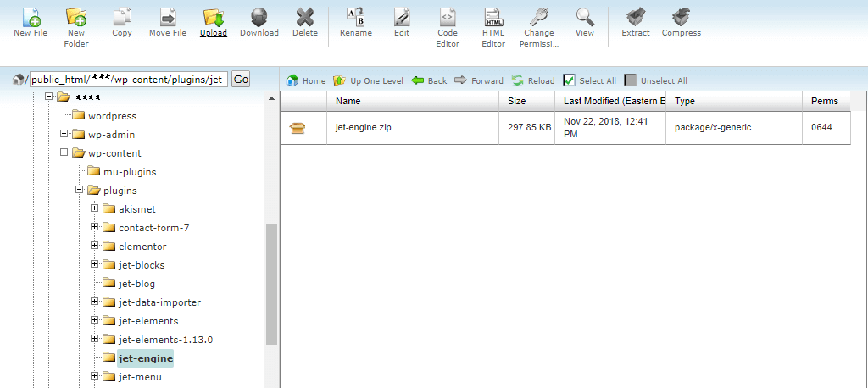
Task: Expand the contact-form-7 folder
Action: pyautogui.click(x=95, y=228)
